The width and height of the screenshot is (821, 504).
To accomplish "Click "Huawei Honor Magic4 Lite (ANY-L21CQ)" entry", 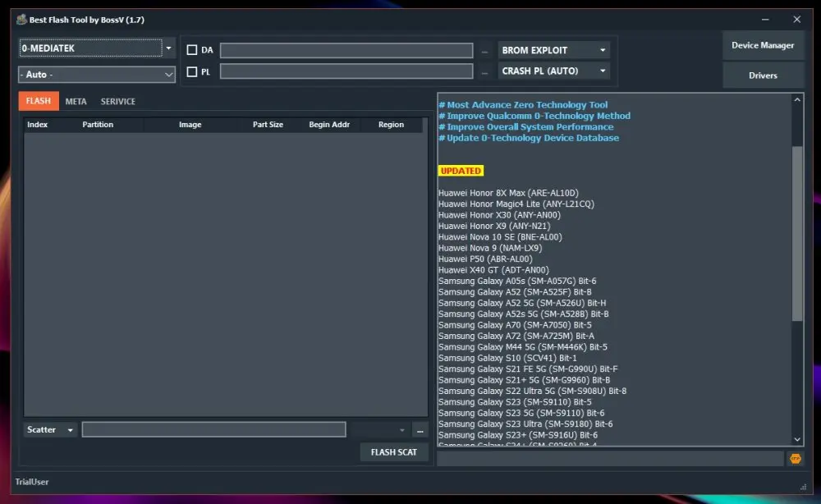I will 516,204.
